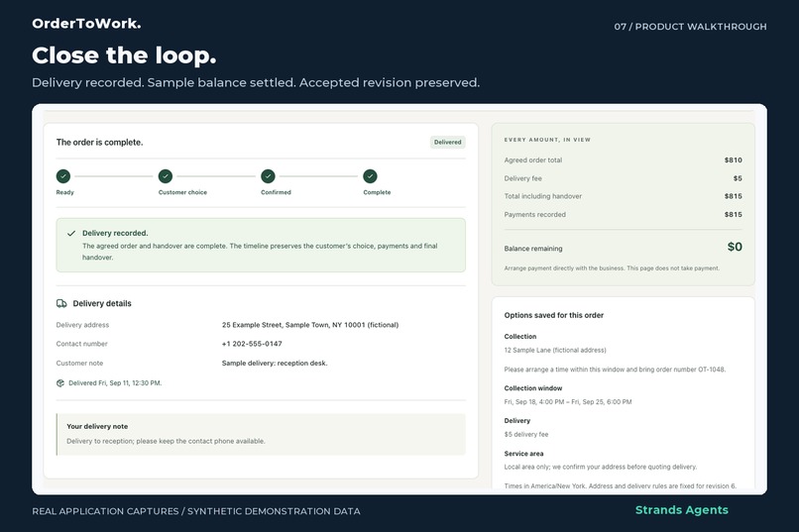This screenshot has height=532, width=799.
Task: Click the phone number +1 202-555-0147
Action: coord(252,344)
